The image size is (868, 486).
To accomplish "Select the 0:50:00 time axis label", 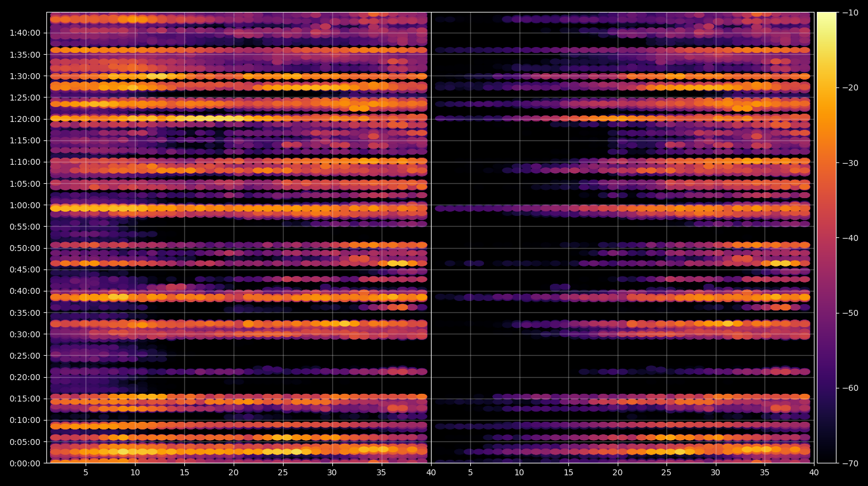I will (x=25, y=248).
